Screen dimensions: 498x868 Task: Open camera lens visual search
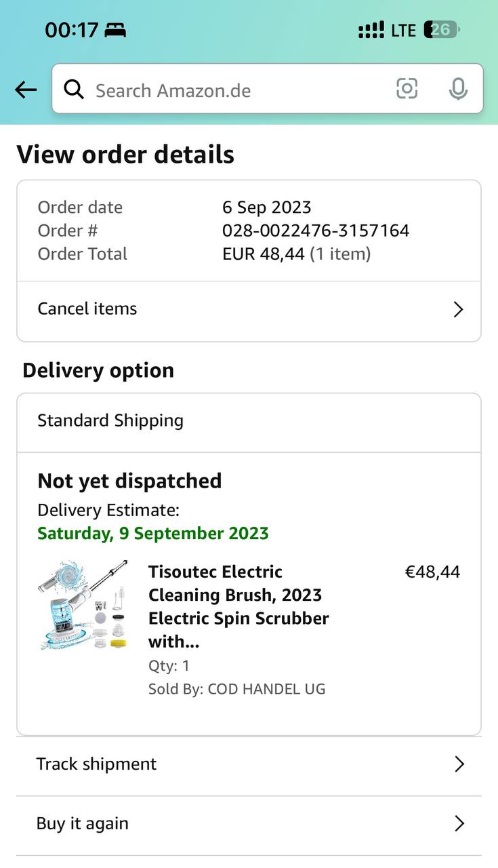tap(407, 89)
